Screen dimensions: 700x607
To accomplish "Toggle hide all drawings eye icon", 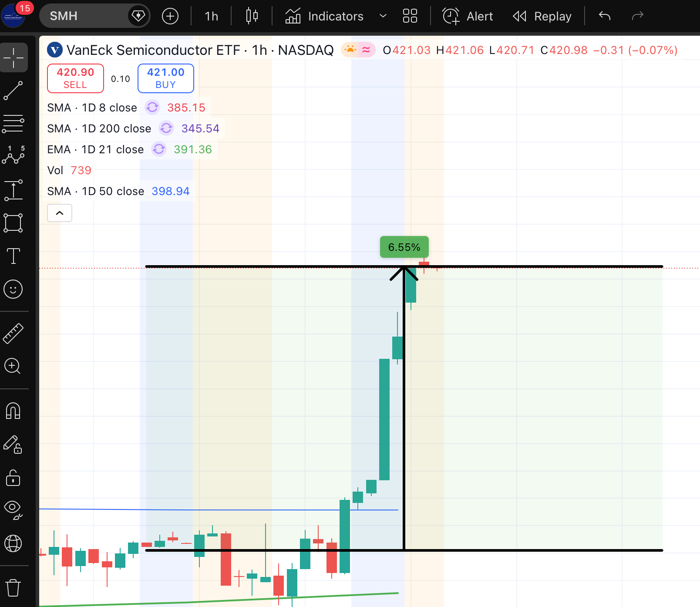I will (x=13, y=510).
